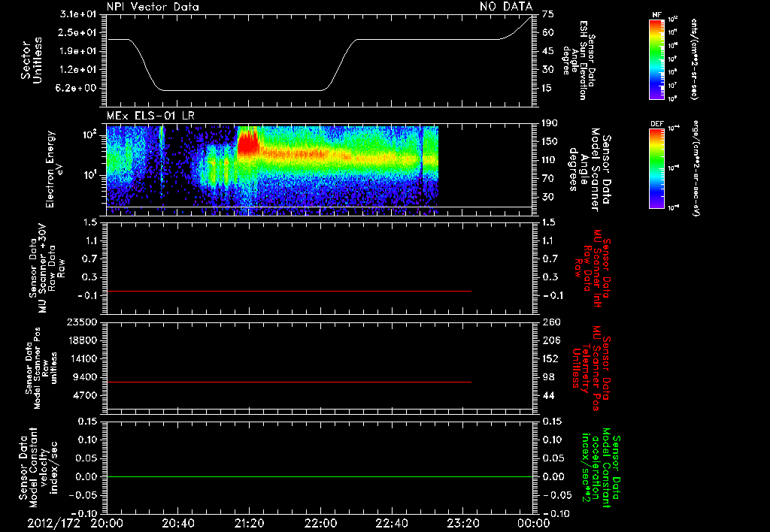
Task: Click the '20:00' time tick label
Action: click(107, 523)
